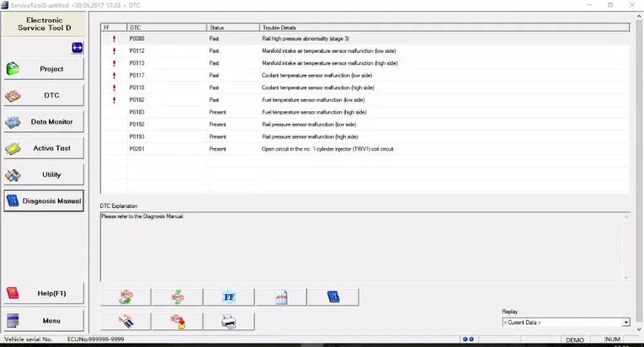Click the DTC read icon with green arrow
Viewport: 644px width, 347px height.
click(125, 296)
